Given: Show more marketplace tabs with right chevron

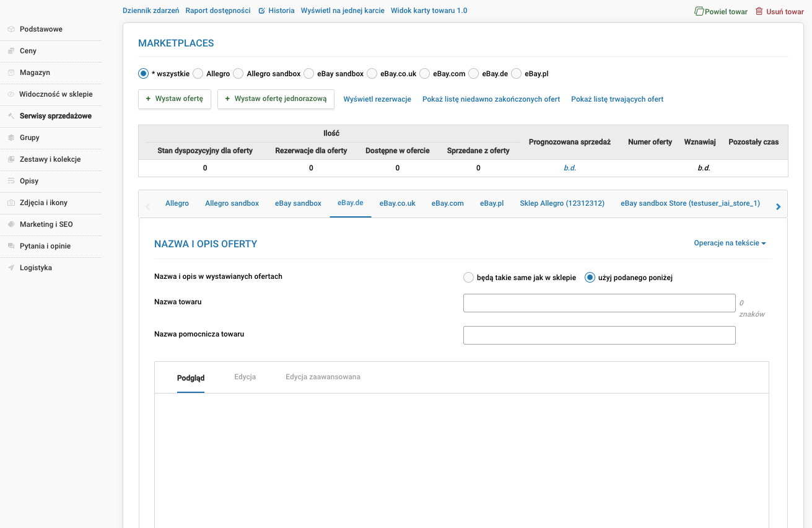Looking at the screenshot, I should point(779,206).
